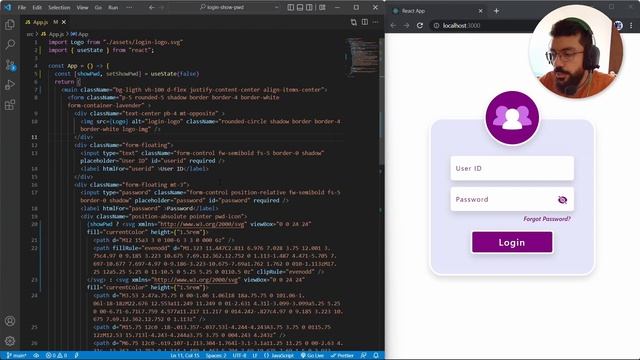
Task: Open the File menu
Action: point(22,7)
